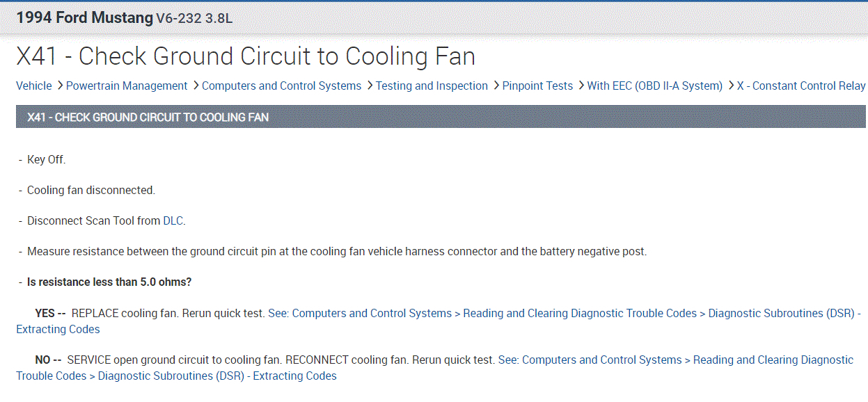Follow the DLC hyperlink in step three
The height and width of the screenshot is (402, 868).
coord(173,220)
